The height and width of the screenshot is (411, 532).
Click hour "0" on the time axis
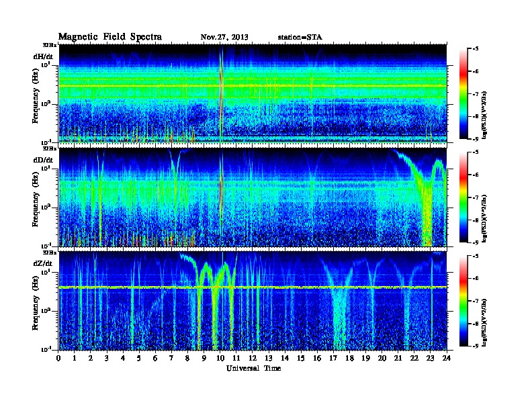tap(58, 358)
